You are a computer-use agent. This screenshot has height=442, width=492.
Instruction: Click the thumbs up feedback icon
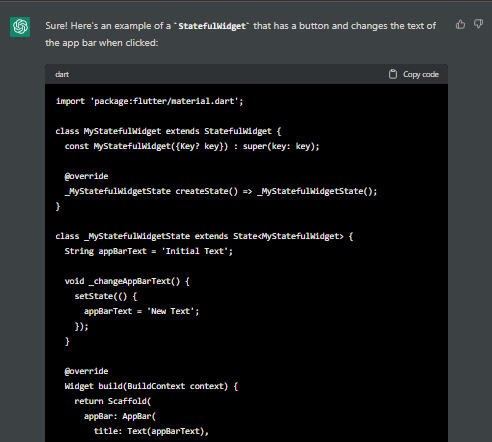click(460, 24)
